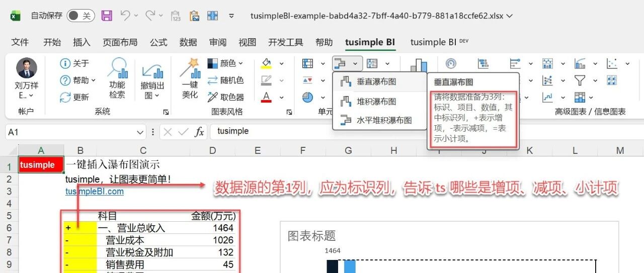Click the blue grid icon in quick access toolbar
Screen dimensions: 644x273
(213, 16)
